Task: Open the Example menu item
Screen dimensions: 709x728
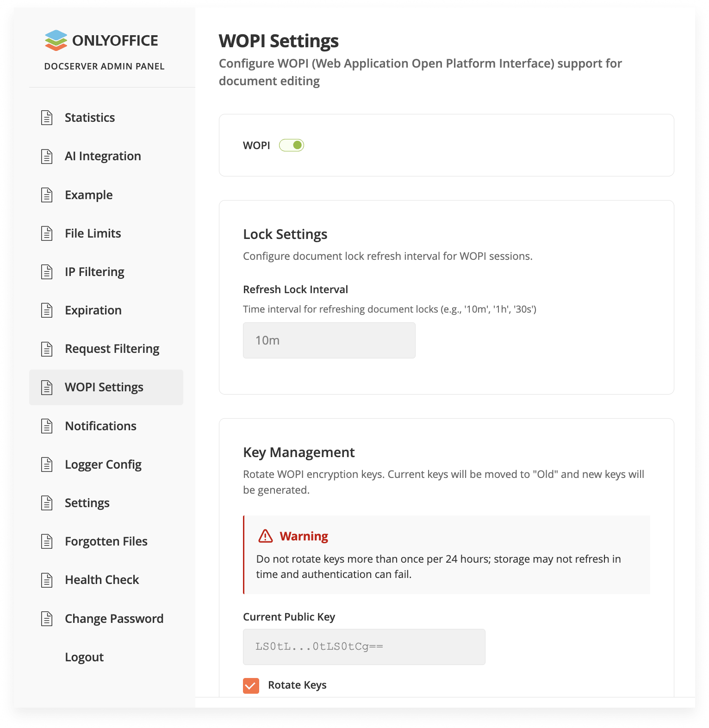Action: click(88, 195)
